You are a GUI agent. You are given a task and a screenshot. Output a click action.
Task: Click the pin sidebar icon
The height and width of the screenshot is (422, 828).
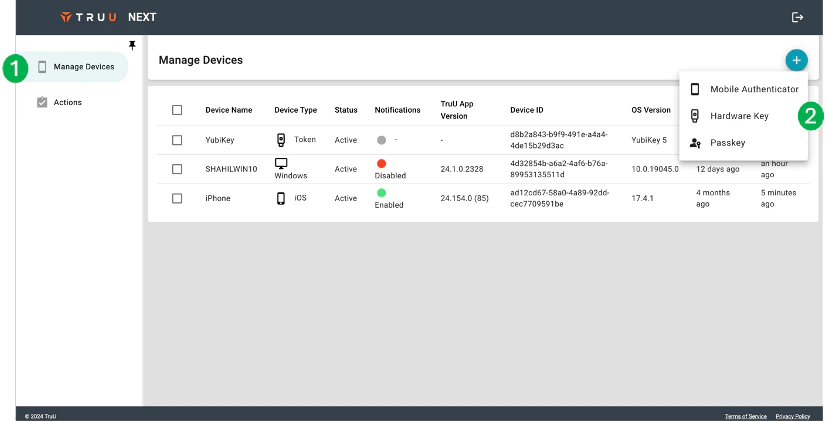tap(132, 45)
